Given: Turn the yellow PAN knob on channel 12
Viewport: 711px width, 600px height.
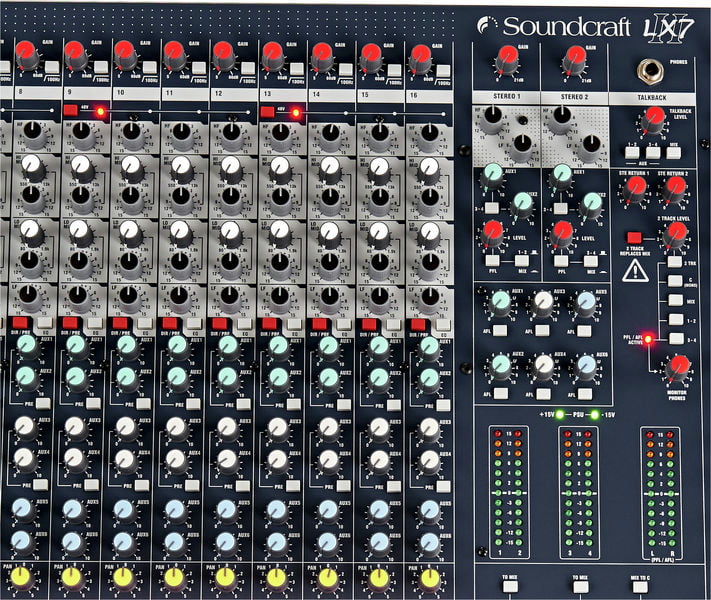Looking at the screenshot, I should coord(224,578).
